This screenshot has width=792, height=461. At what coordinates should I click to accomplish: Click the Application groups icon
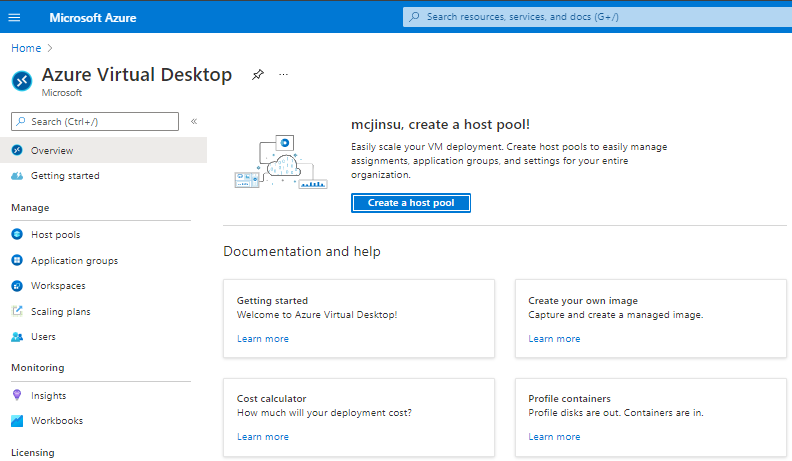(x=17, y=260)
